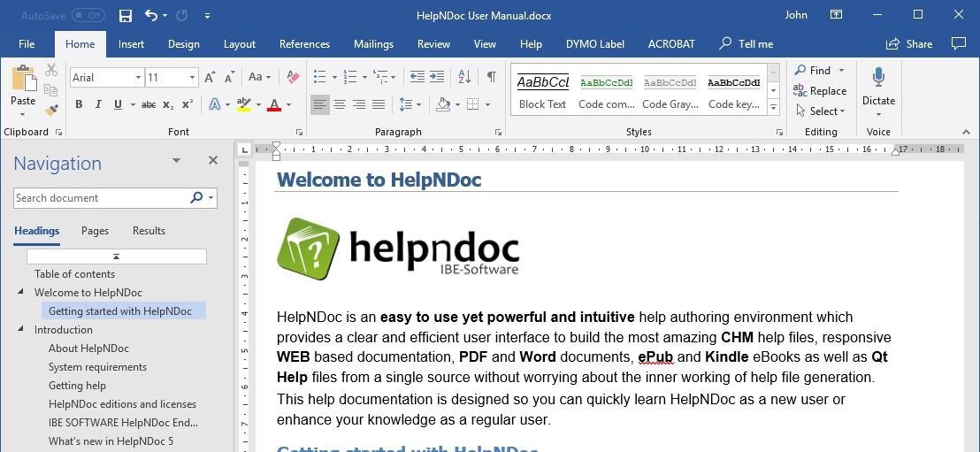Set Center paragraph alignment
Viewport: 980px width, 452px height.
pyautogui.click(x=340, y=104)
